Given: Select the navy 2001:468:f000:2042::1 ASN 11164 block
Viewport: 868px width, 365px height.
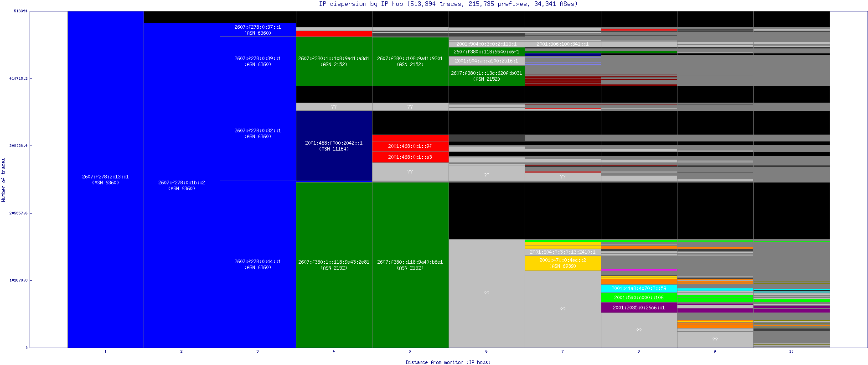Looking at the screenshot, I should (x=334, y=146).
